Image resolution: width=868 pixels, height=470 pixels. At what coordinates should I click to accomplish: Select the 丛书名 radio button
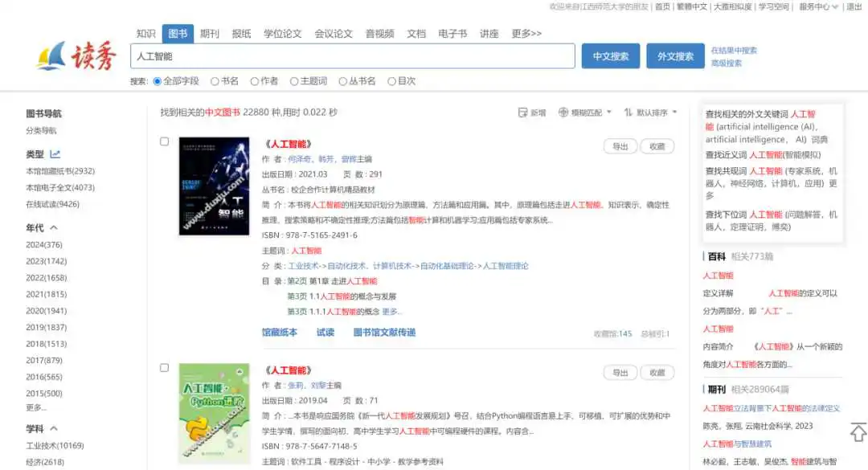pyautogui.click(x=342, y=81)
